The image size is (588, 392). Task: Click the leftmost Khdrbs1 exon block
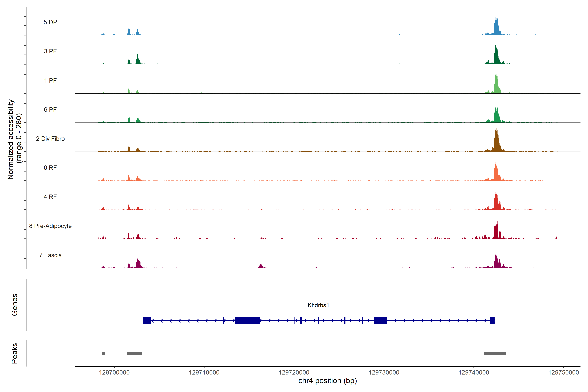(147, 320)
